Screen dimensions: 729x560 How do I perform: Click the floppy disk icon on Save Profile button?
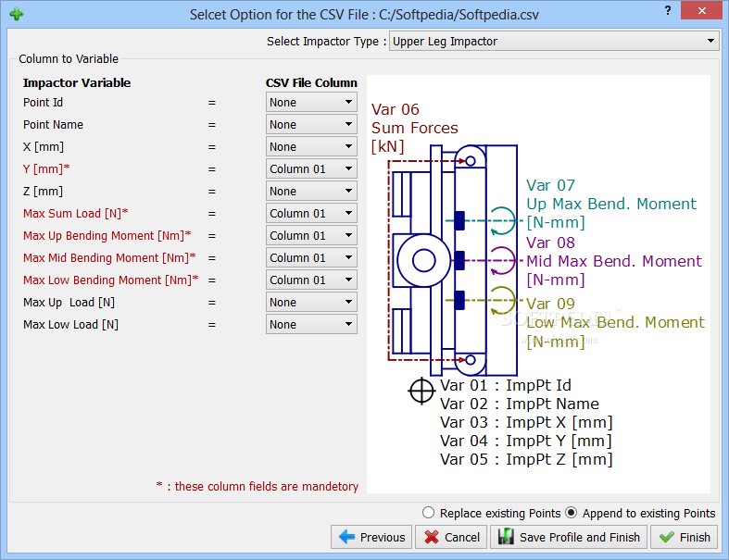[x=506, y=537]
